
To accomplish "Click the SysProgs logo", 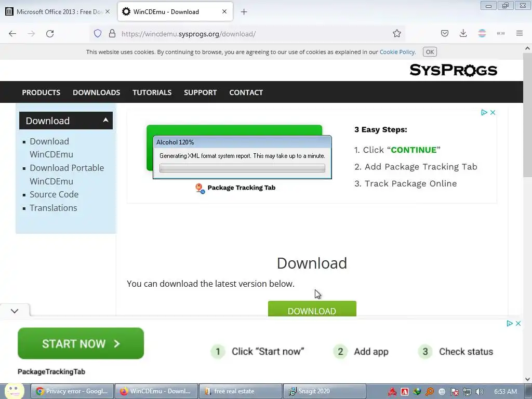I will click(x=453, y=70).
